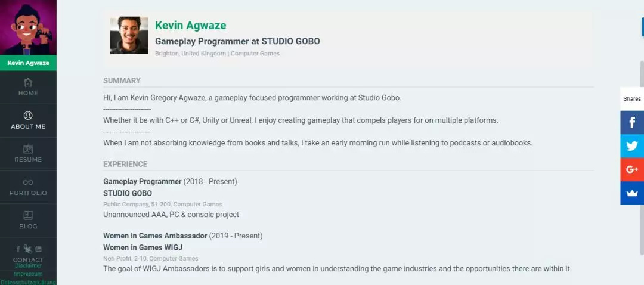Share the page on Facebook
Image resolution: width=644 pixels, height=285 pixels.
(x=632, y=122)
